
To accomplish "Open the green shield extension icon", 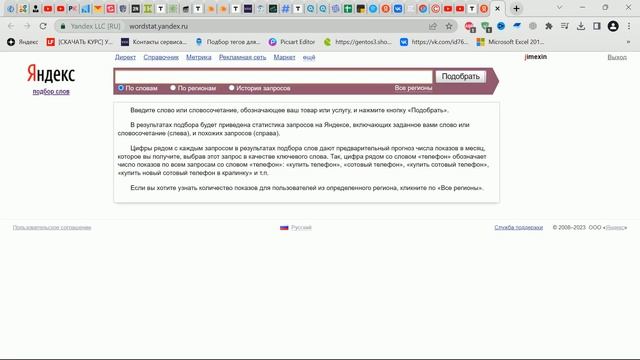I will (x=486, y=27).
